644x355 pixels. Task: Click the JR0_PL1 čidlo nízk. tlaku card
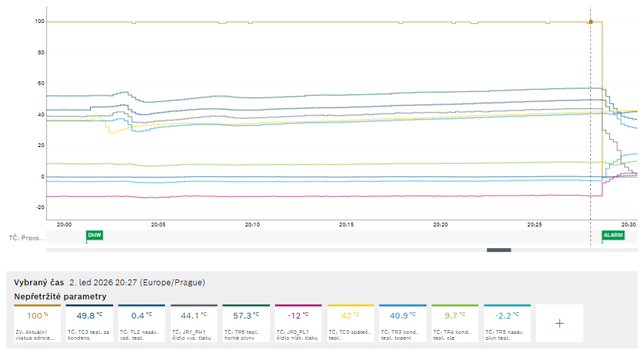pyautogui.click(x=299, y=323)
